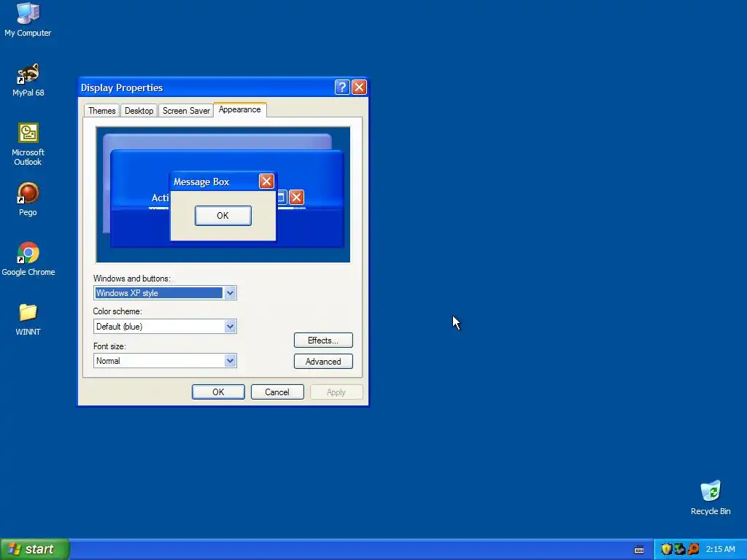Viewport: 747px width, 560px height.
Task: Confirm Display Properties with the bottom OK button
Action: 218,392
